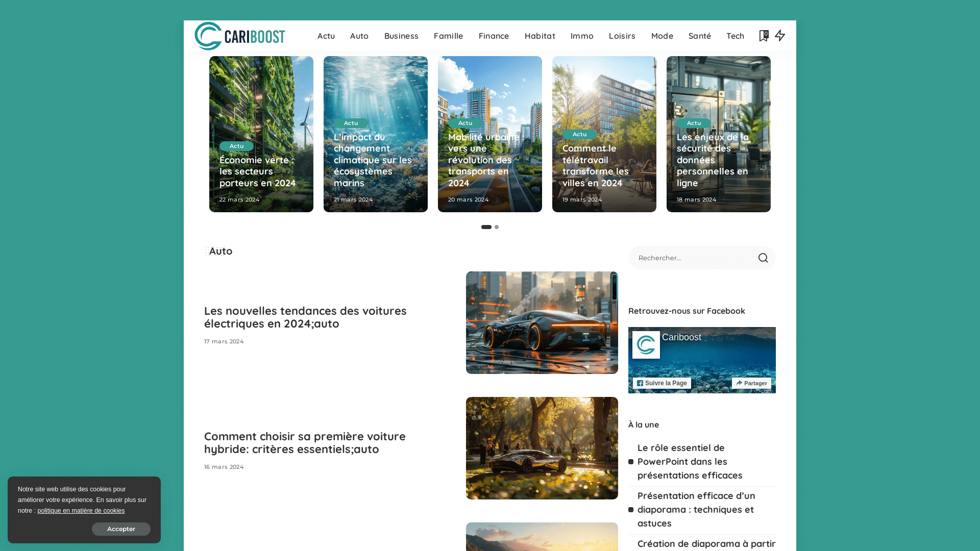Click the date 18 mars 2024
Screen dimensions: 980x551
(696, 199)
